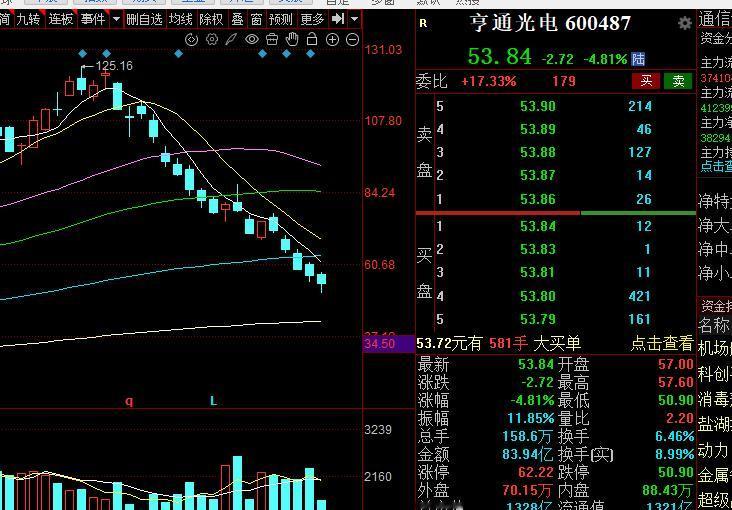732x510 pixels.
Task: Select the hand pan tool
Action: [x=292, y=40]
